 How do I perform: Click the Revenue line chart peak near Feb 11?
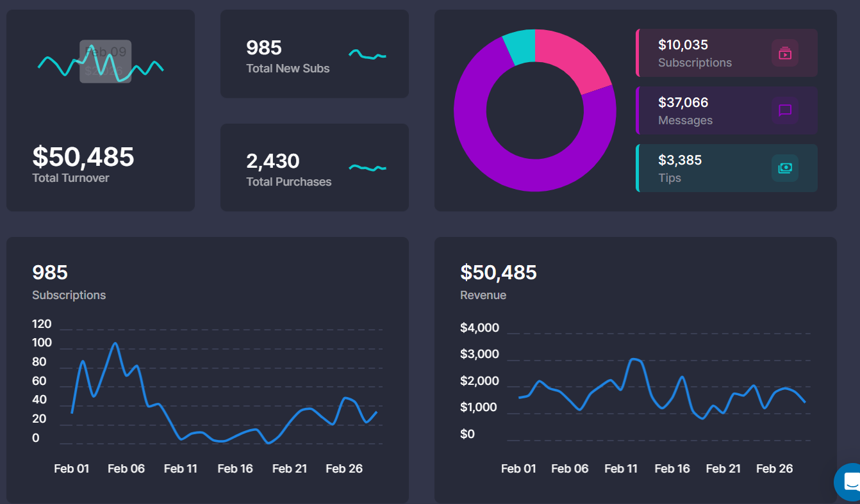[x=634, y=359]
